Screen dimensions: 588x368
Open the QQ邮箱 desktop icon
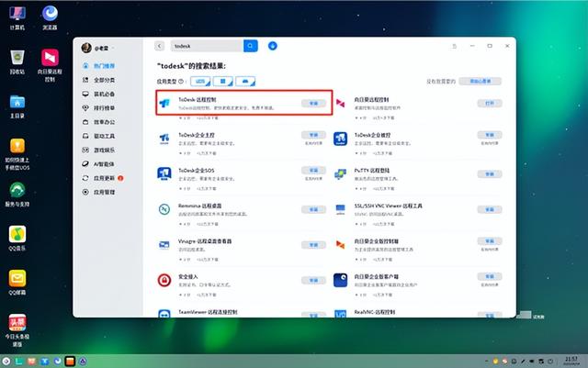17,278
